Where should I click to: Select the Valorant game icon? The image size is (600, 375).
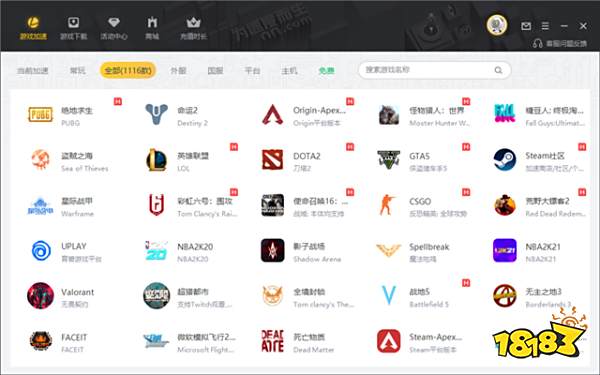pyautogui.click(x=41, y=295)
